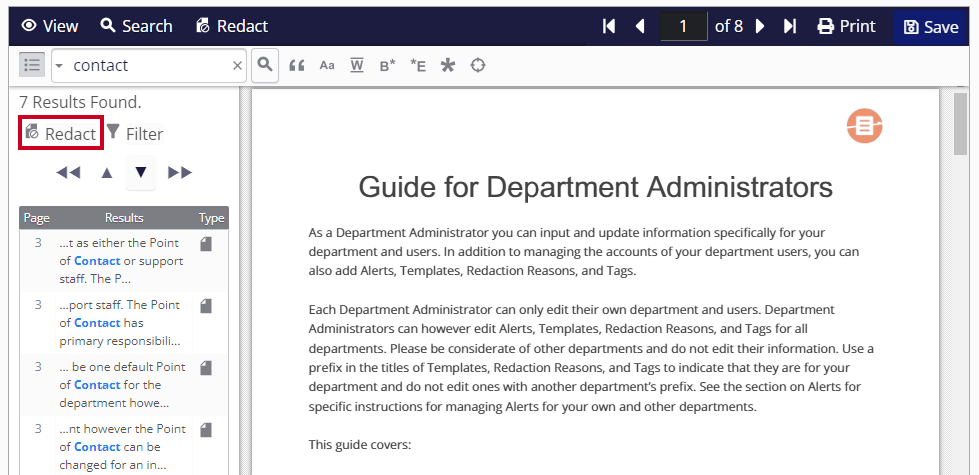The image size is (979, 475).
Task: Redact all search results
Action: coord(61,132)
